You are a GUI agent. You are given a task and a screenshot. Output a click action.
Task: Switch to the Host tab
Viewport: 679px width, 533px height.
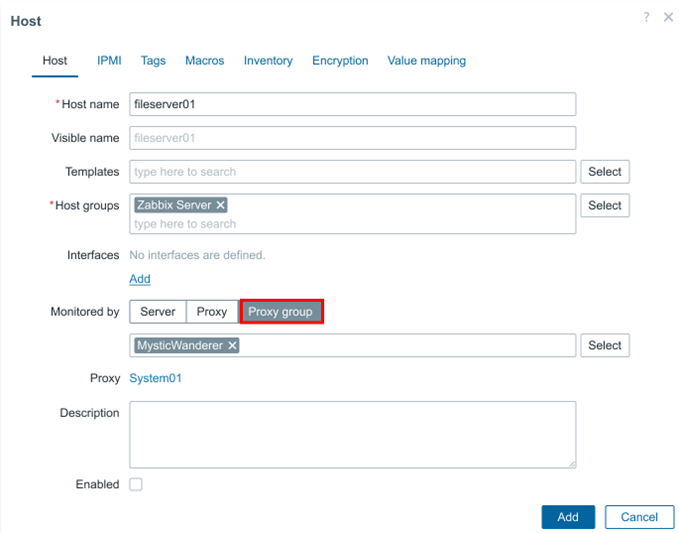click(x=55, y=61)
